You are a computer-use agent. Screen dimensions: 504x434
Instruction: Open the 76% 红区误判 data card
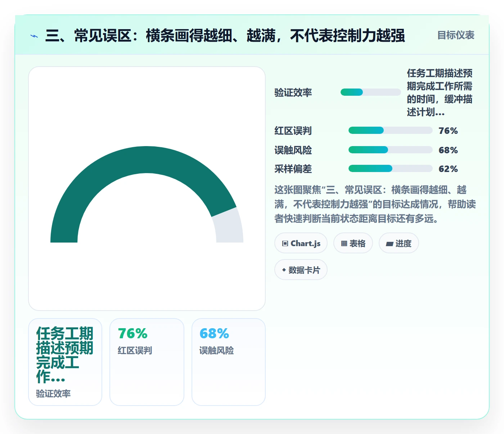[x=147, y=362]
